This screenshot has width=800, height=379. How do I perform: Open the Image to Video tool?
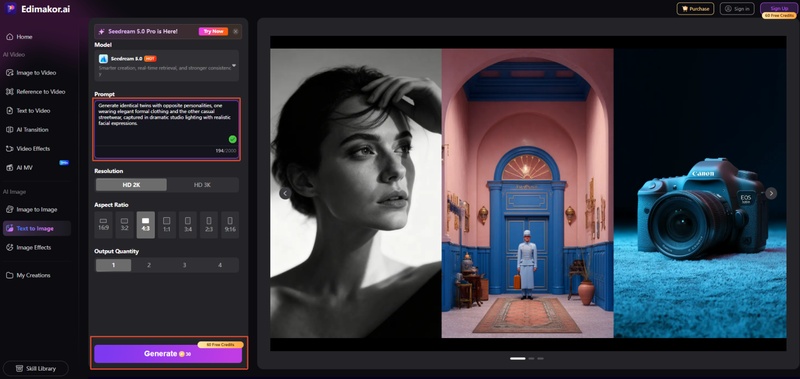pos(36,73)
